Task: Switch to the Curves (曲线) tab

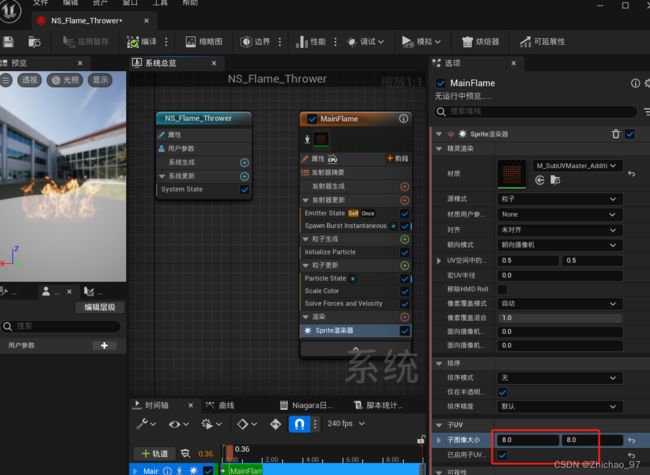Action: click(x=220, y=405)
